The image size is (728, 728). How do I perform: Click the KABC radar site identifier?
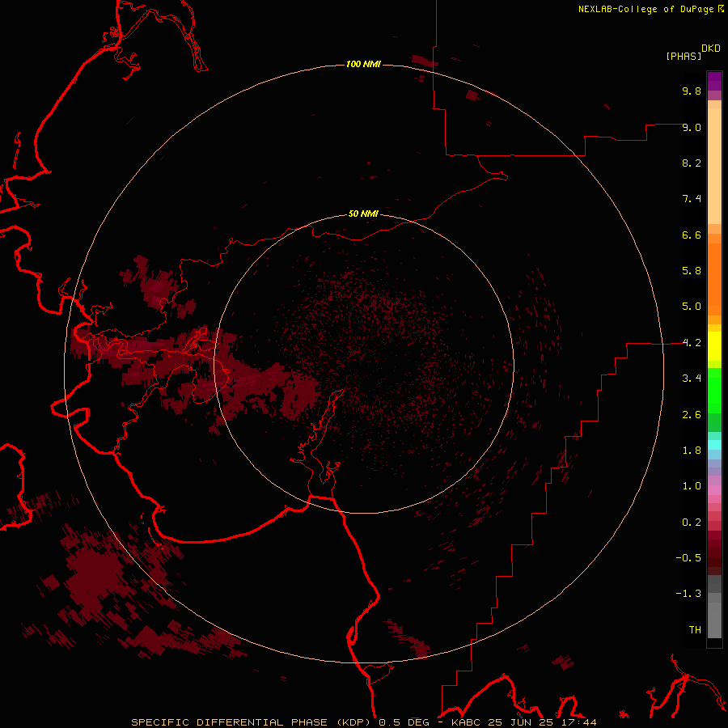(467, 722)
